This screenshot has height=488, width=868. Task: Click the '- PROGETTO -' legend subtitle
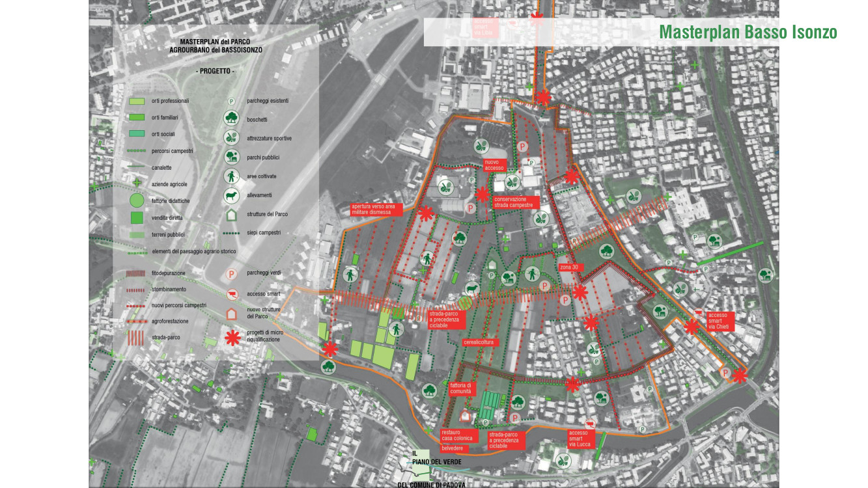coord(214,71)
